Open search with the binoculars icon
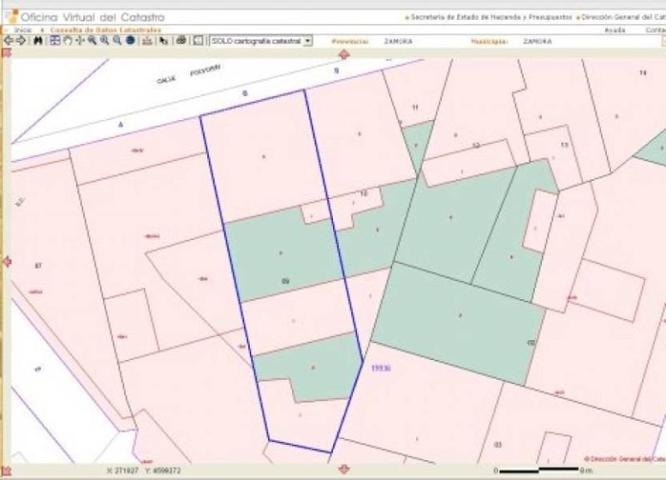Image resolution: width=666 pixels, height=480 pixels. [x=38, y=41]
